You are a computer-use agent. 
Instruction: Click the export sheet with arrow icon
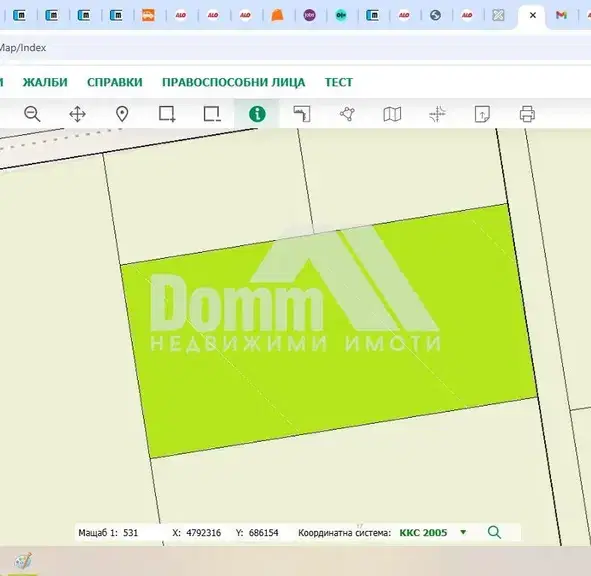pyautogui.click(x=482, y=114)
